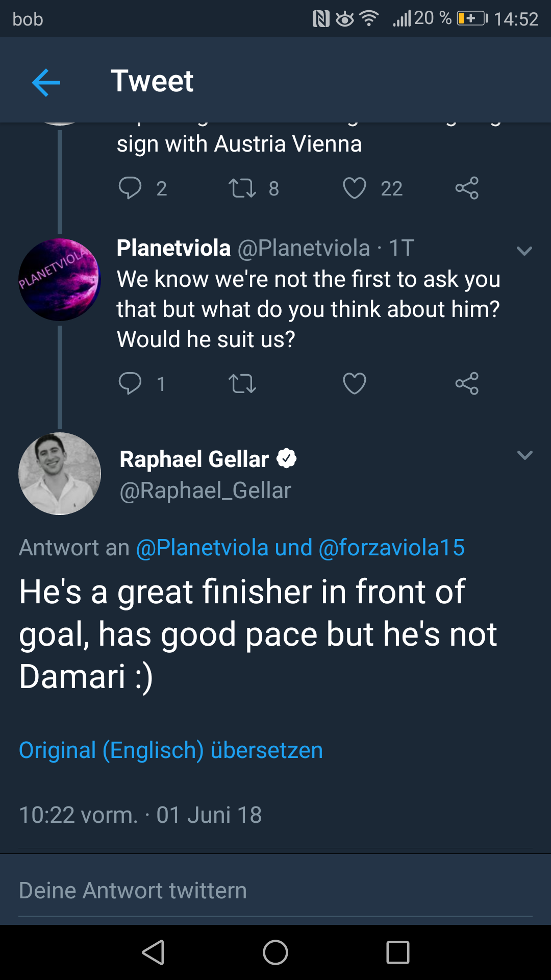This screenshot has height=980, width=551.
Task: Like the Planetviola tweet
Action: [x=355, y=384]
